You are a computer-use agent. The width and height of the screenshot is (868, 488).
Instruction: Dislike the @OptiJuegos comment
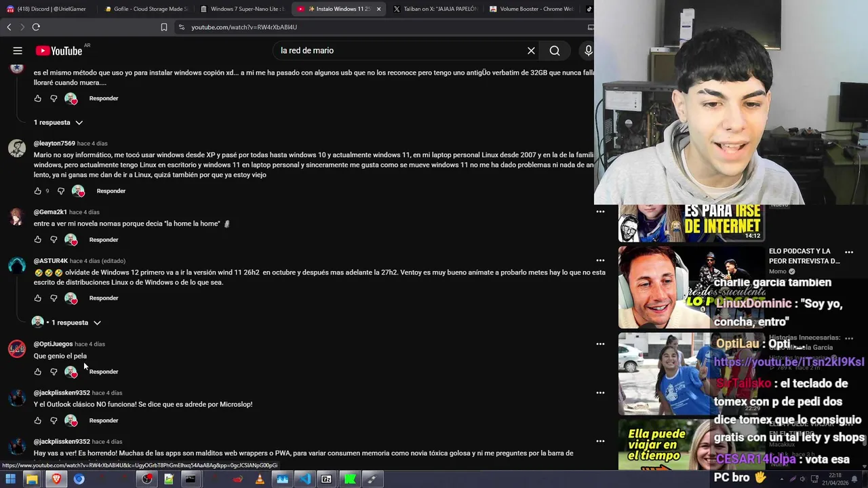pos(54,372)
